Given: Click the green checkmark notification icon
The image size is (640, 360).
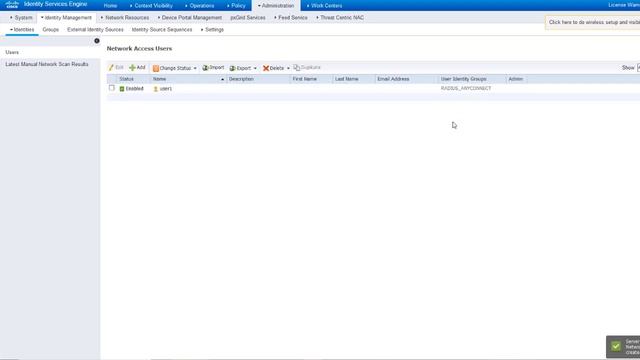Looking at the screenshot, I should [x=616, y=347].
